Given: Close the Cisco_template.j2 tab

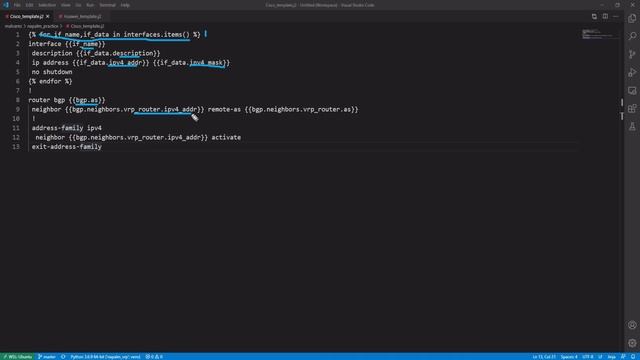Looking at the screenshot, I should 48,16.
